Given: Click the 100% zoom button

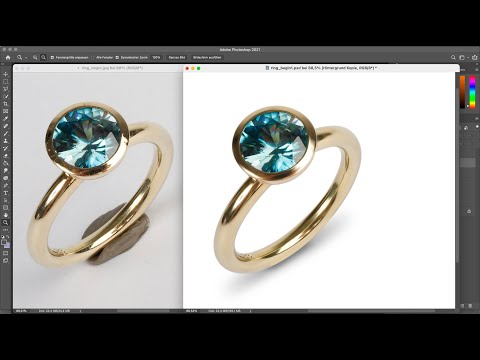Looking at the screenshot, I should coord(156,57).
